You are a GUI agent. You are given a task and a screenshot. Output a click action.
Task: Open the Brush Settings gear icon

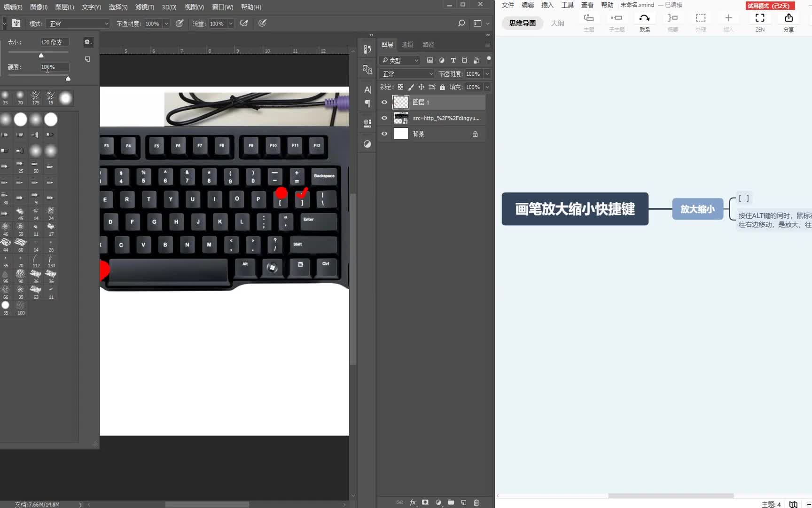(87, 42)
